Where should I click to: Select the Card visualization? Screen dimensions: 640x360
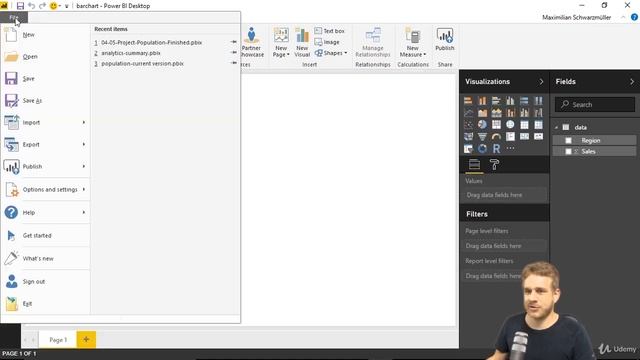pyautogui.click(x=524, y=136)
